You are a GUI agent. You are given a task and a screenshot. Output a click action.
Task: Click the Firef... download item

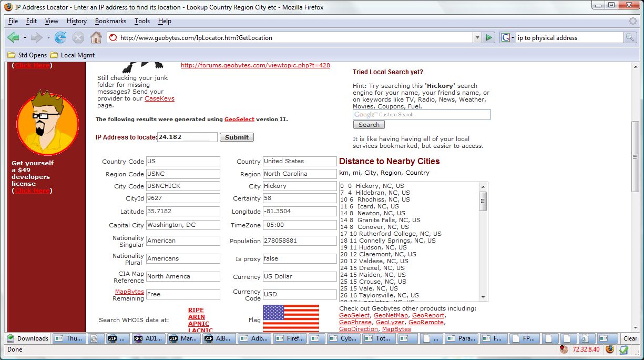coord(290,338)
